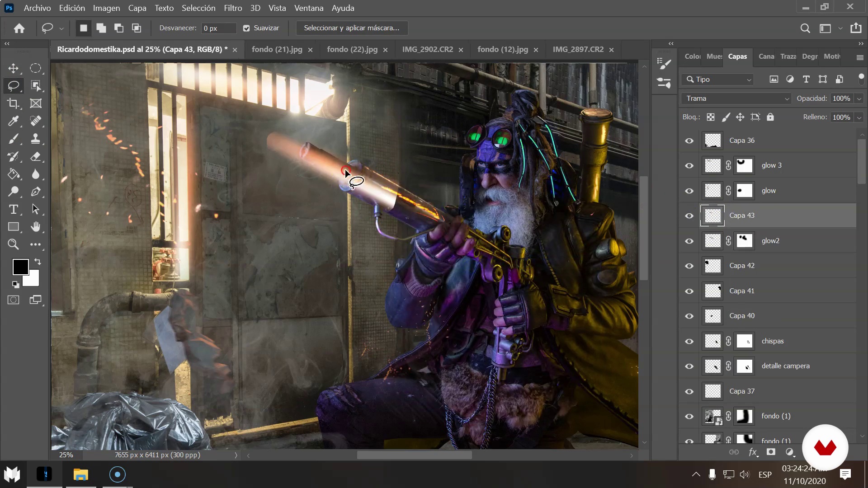The width and height of the screenshot is (868, 488).
Task: Select the Pen tool
Action: tap(36, 192)
